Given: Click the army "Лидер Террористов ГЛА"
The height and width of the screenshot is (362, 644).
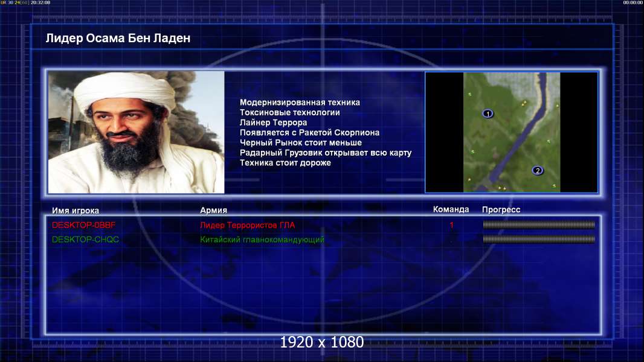Looking at the screenshot, I should click(248, 225).
